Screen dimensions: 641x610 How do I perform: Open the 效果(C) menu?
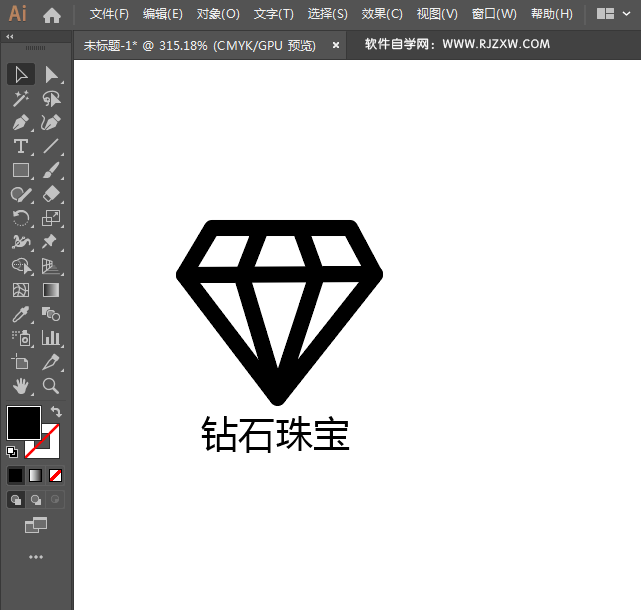point(382,14)
